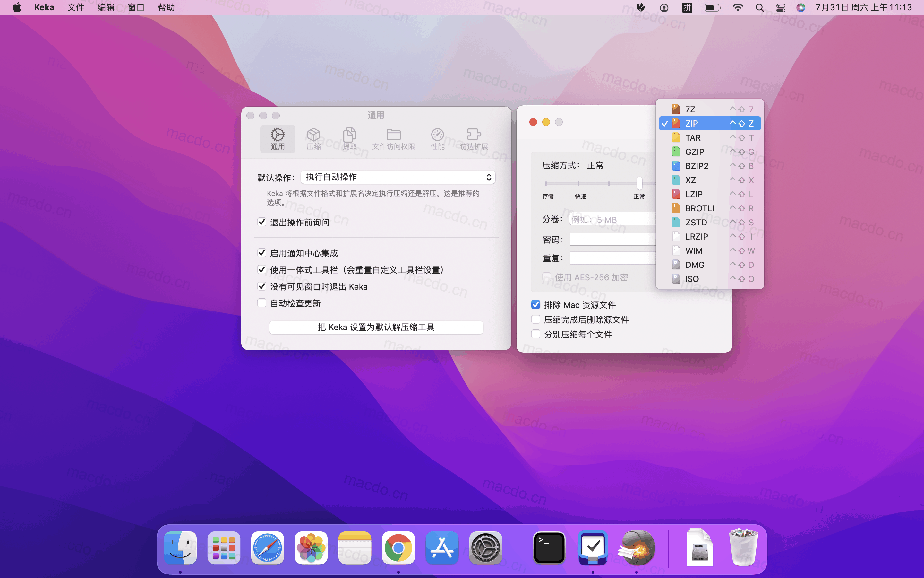This screenshot has width=924, height=578.
Task: Click the 拼 input method icon
Action: pos(687,8)
